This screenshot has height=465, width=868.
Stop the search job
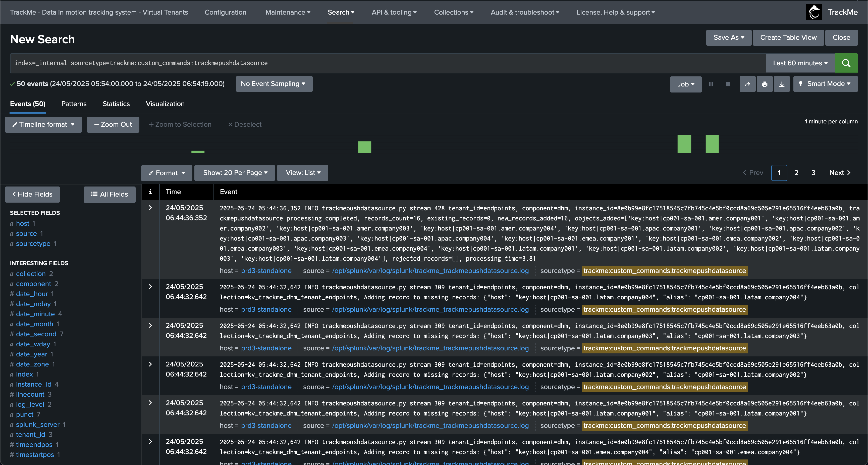pyautogui.click(x=728, y=84)
